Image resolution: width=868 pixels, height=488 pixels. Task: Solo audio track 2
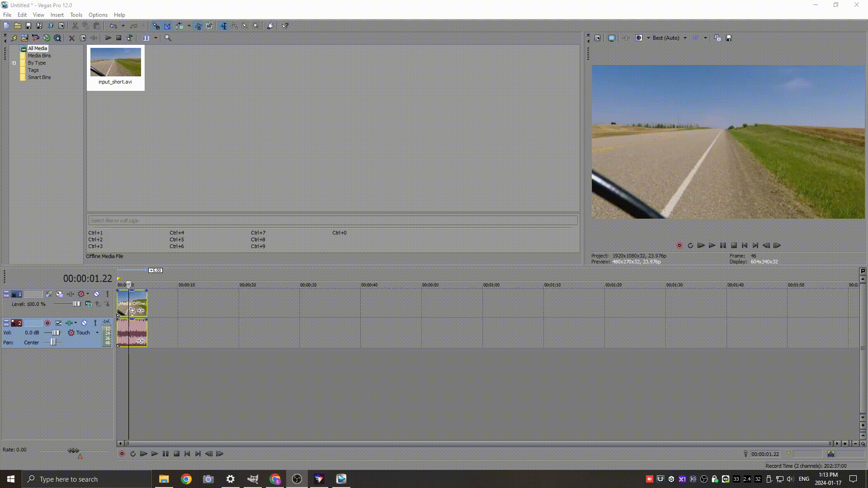[95, 323]
